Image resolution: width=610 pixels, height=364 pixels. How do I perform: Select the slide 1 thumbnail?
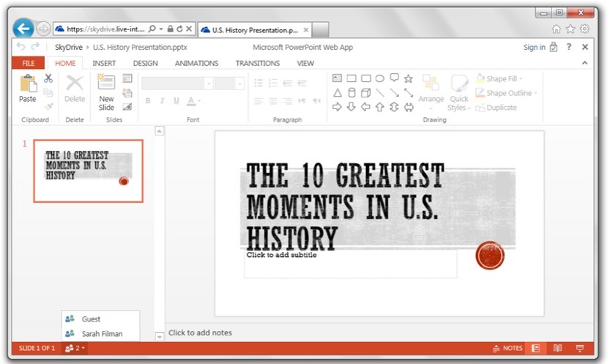click(x=88, y=170)
